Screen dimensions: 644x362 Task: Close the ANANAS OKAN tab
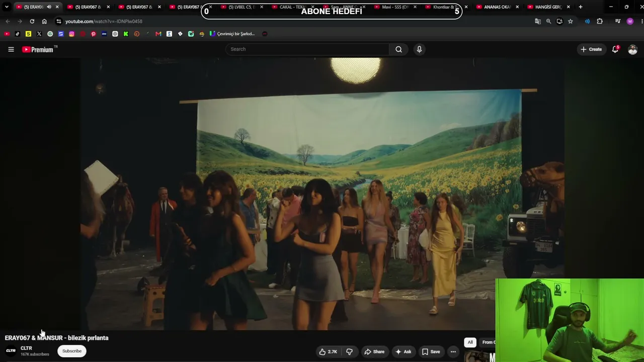[517, 7]
